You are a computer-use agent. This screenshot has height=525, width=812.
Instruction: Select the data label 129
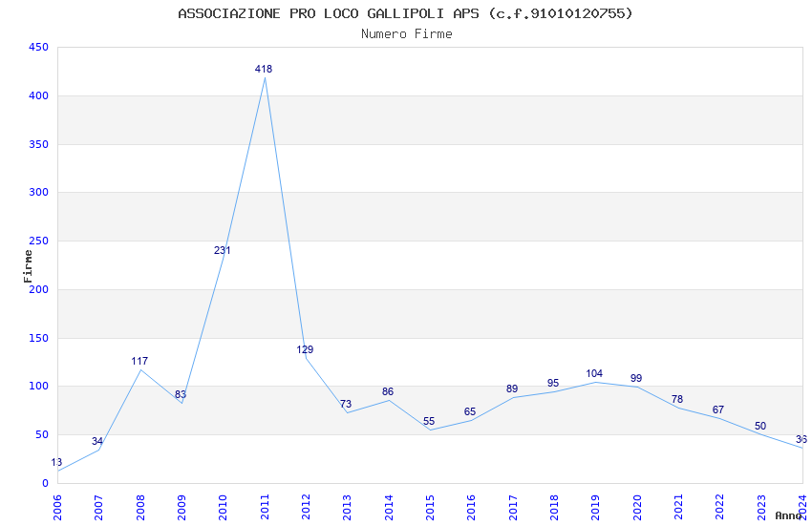(305, 349)
